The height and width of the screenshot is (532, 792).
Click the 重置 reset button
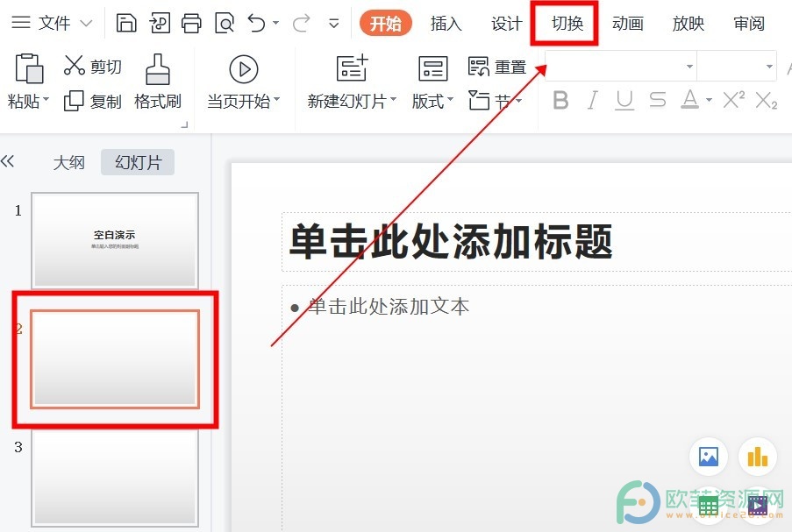[497, 67]
